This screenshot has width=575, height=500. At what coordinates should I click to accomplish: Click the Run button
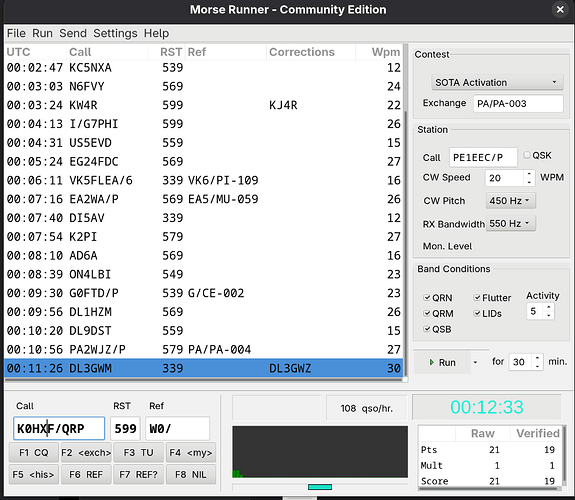click(x=442, y=362)
